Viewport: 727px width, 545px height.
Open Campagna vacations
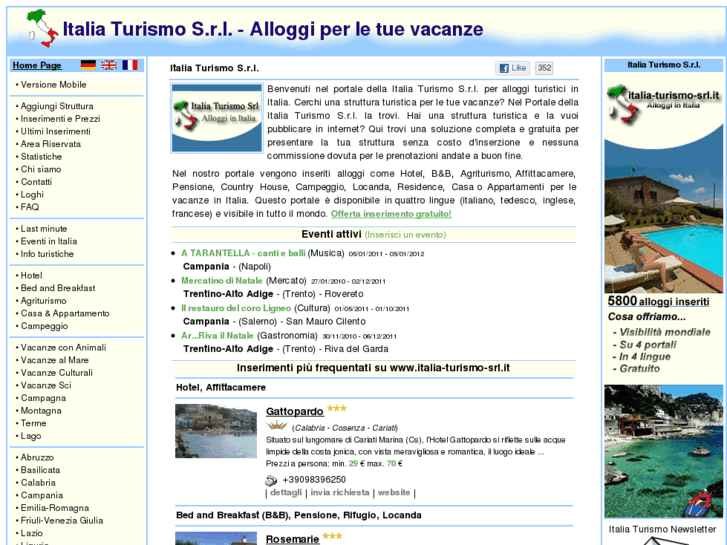[43, 398]
